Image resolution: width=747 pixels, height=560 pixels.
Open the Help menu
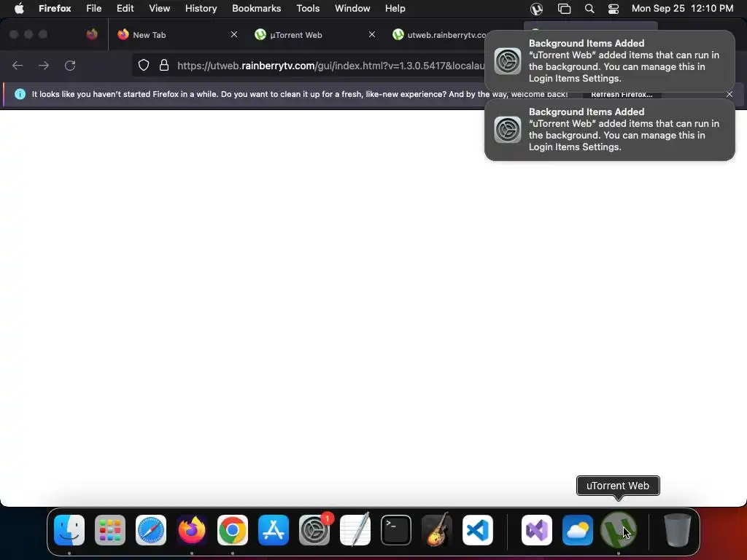tap(395, 9)
